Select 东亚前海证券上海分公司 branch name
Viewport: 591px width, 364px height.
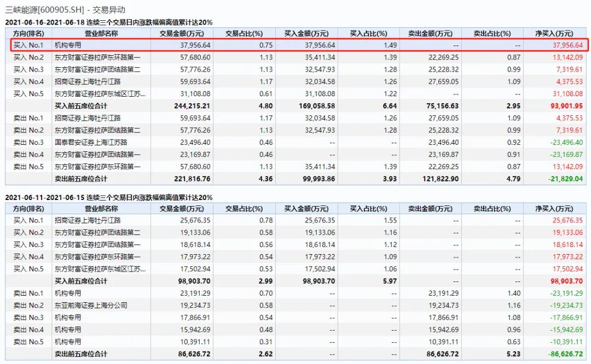(x=91, y=306)
